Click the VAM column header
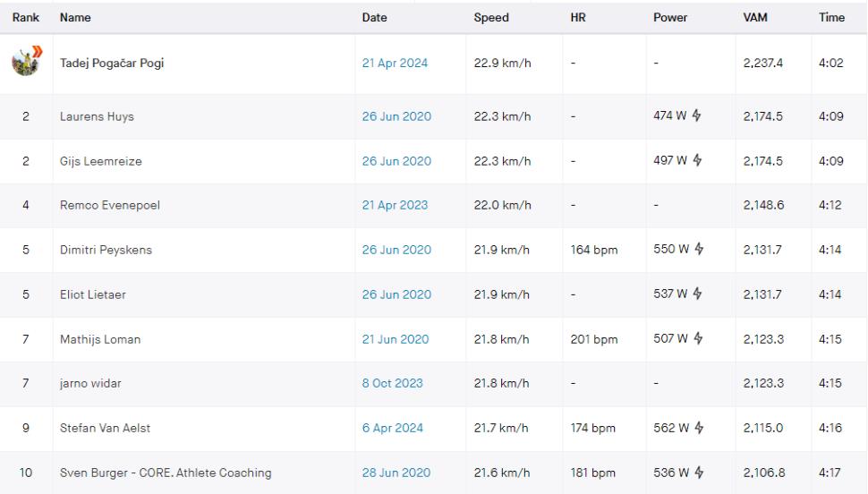The width and height of the screenshot is (868, 494). tap(755, 17)
